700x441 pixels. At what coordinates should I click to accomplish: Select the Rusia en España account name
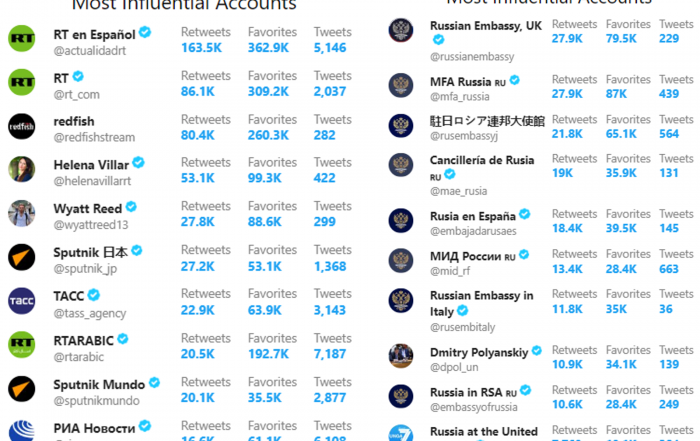coord(473,216)
